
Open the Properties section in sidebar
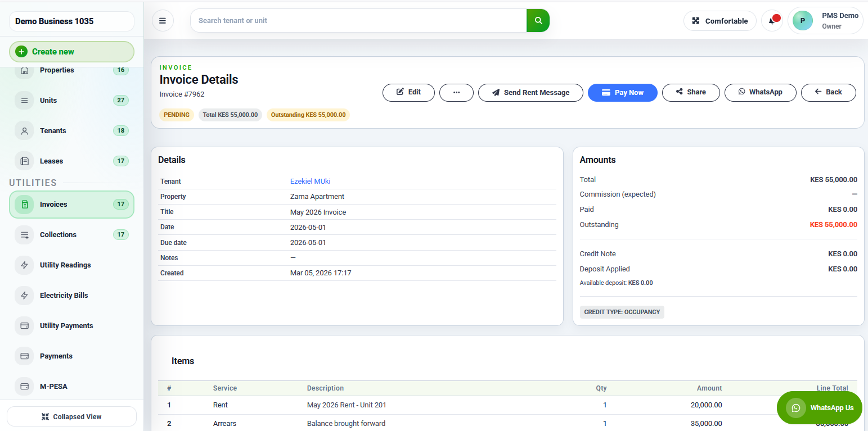pyautogui.click(x=56, y=70)
